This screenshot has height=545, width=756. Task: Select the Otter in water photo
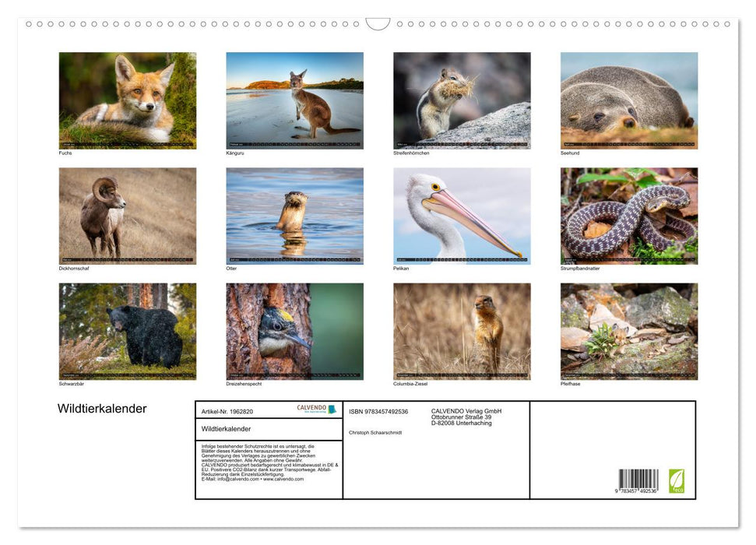click(294, 216)
